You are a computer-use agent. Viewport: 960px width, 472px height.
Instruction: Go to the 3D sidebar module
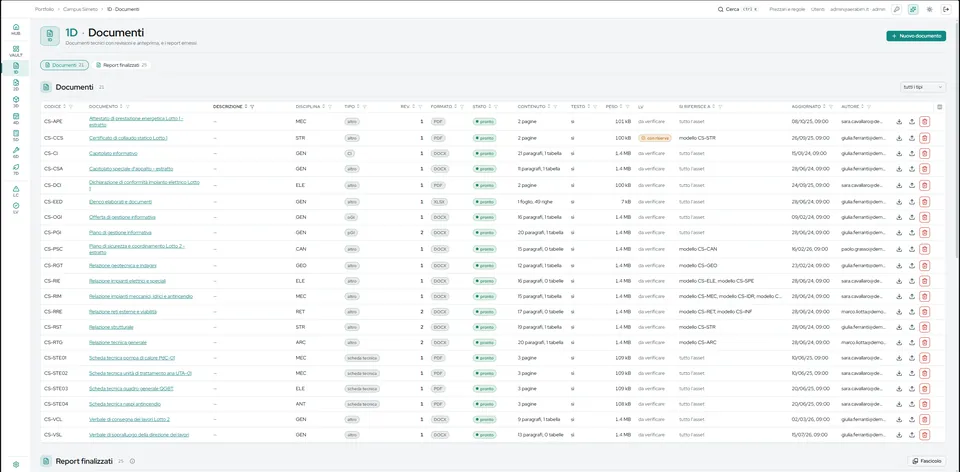pyautogui.click(x=15, y=101)
